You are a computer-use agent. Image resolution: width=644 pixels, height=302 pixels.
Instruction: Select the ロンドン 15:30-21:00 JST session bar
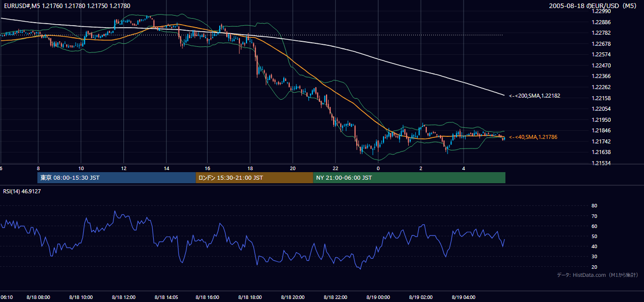254,178
